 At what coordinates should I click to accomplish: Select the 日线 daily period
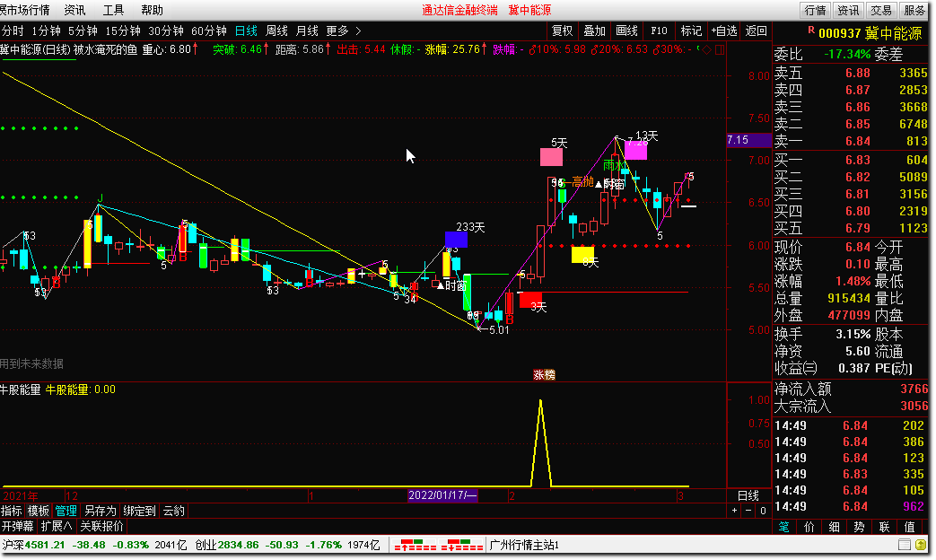coord(246,31)
